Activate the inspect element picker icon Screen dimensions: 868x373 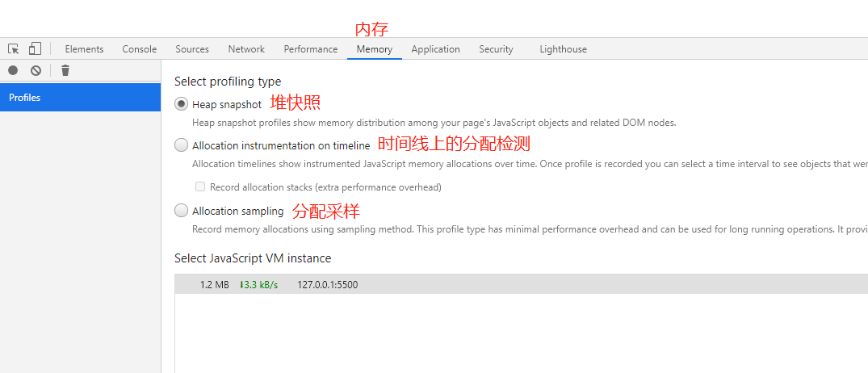point(14,48)
